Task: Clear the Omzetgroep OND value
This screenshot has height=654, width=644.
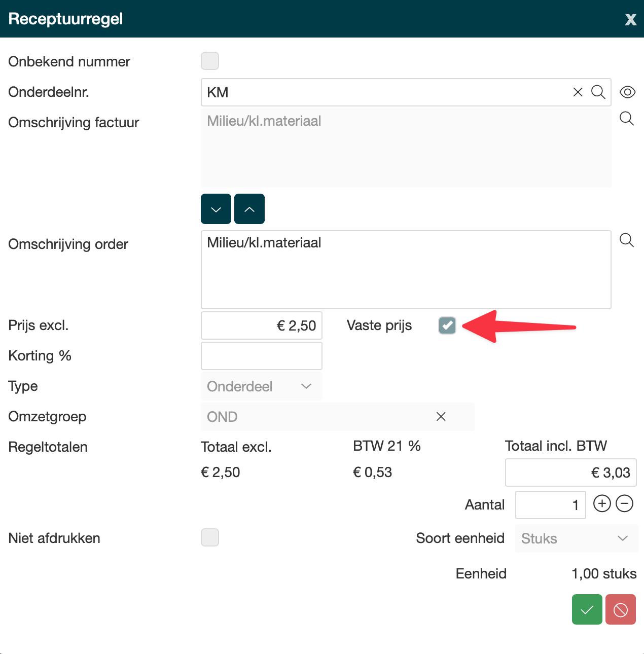Action: pos(441,417)
